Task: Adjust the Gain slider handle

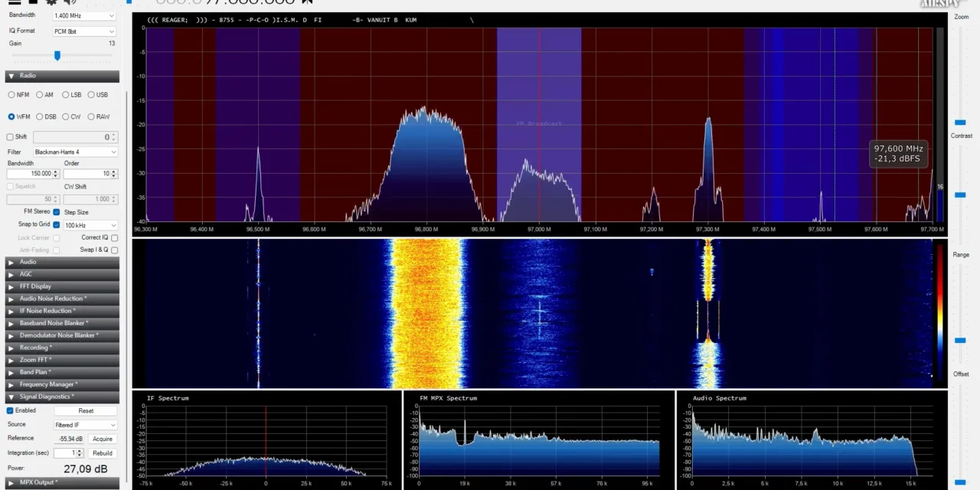Action: point(57,55)
